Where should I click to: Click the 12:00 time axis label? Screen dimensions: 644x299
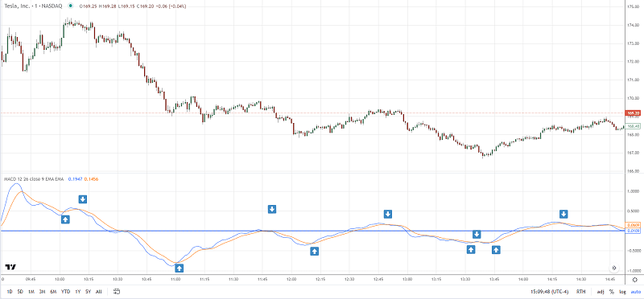coord(291,280)
